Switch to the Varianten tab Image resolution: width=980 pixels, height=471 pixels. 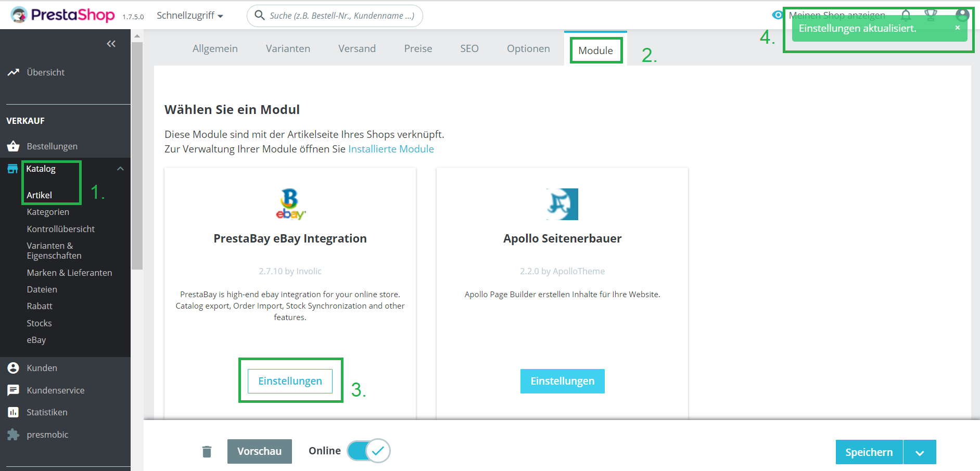click(288, 48)
